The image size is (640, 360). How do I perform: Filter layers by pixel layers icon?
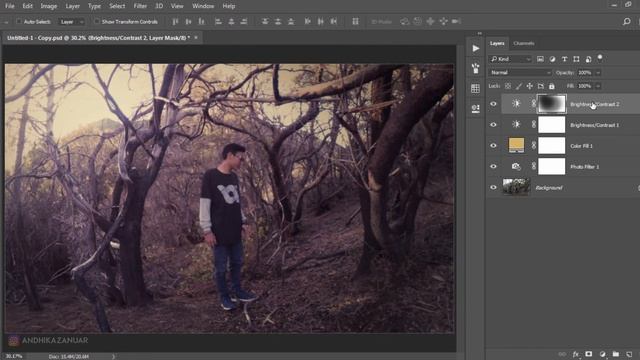pos(540,59)
